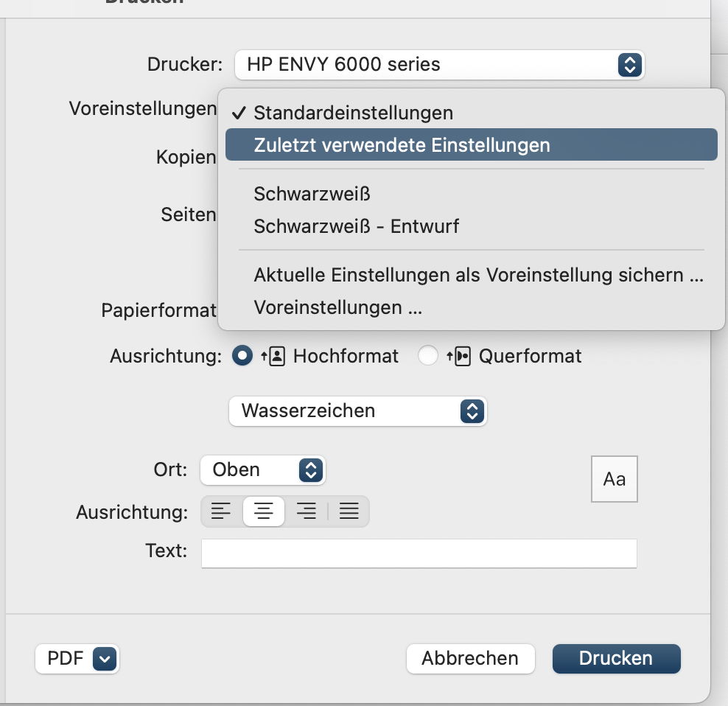Click the Drucken button

(x=616, y=658)
